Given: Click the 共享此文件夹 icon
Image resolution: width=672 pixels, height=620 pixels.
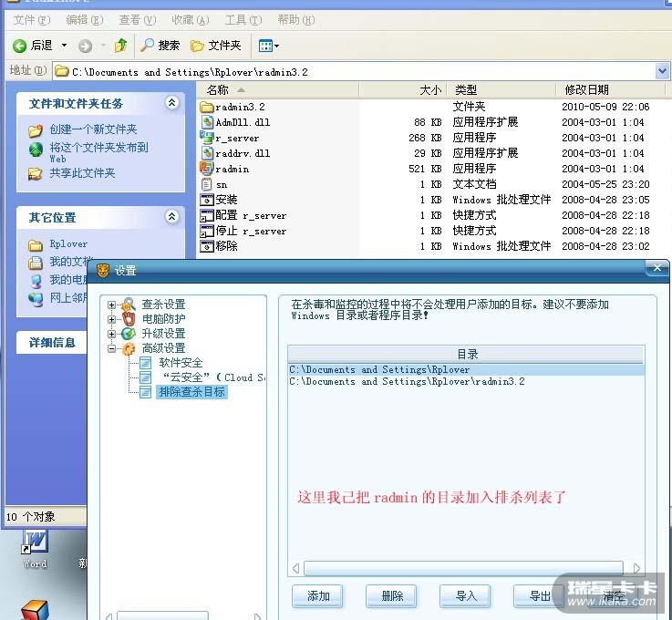Looking at the screenshot, I should click(36, 173).
